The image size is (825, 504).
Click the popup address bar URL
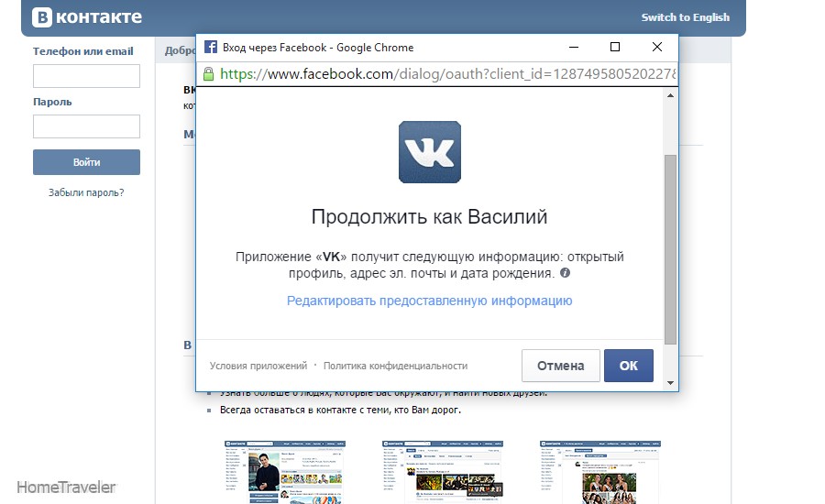click(x=447, y=73)
